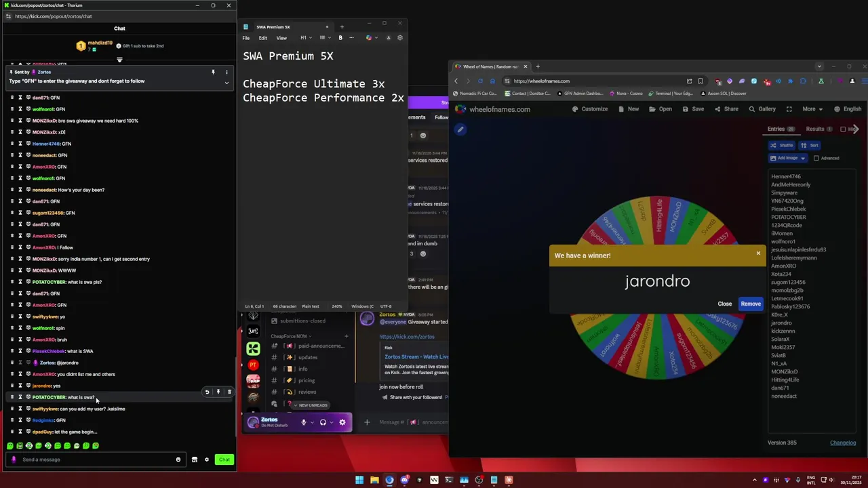
Task: Open the Nova - Cosmo bookmark
Action: 627,94
